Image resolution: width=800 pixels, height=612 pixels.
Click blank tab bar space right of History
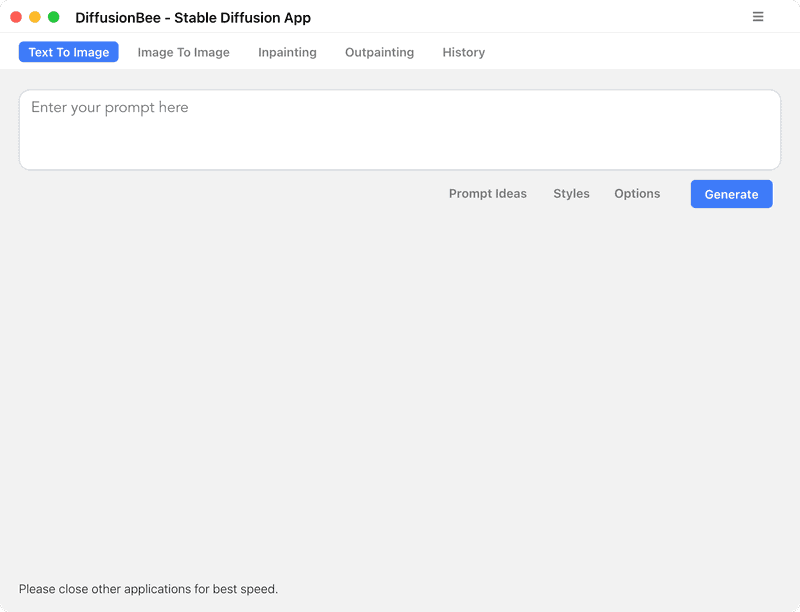640,52
